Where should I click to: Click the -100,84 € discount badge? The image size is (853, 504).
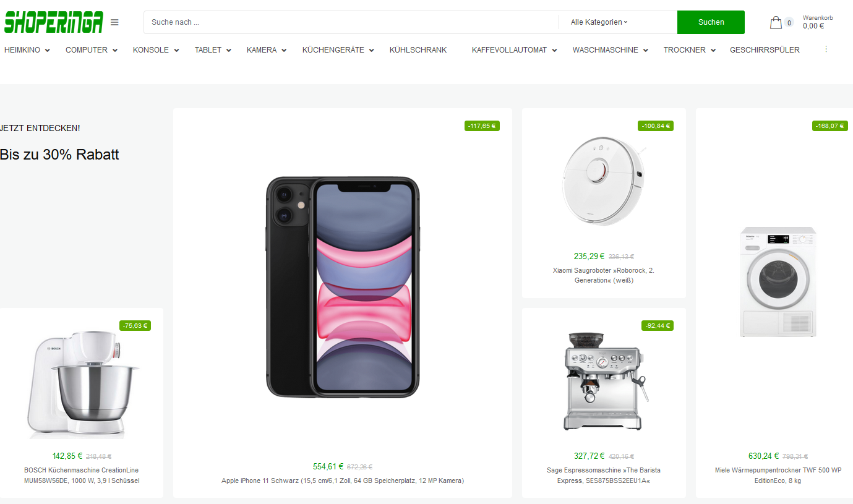pyautogui.click(x=656, y=126)
